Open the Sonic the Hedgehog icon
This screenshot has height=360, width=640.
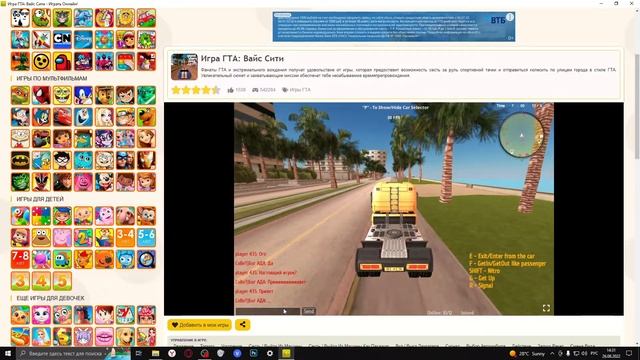83,95
